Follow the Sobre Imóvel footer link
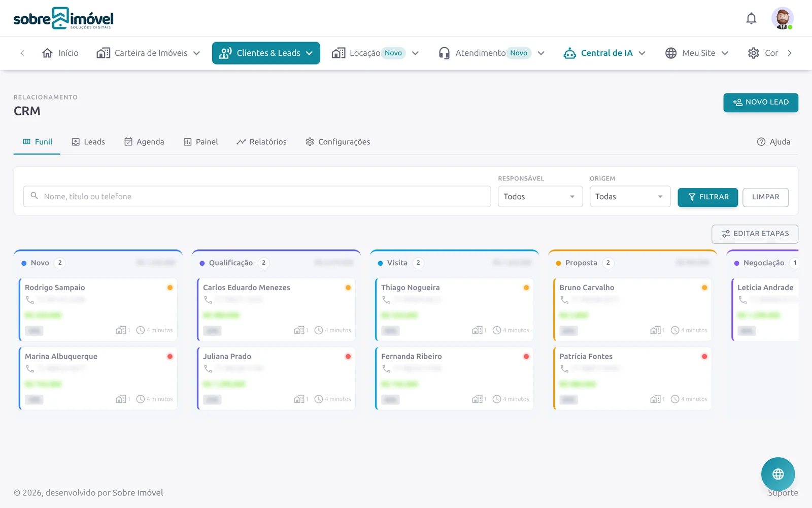Image resolution: width=812 pixels, height=508 pixels. point(138,493)
